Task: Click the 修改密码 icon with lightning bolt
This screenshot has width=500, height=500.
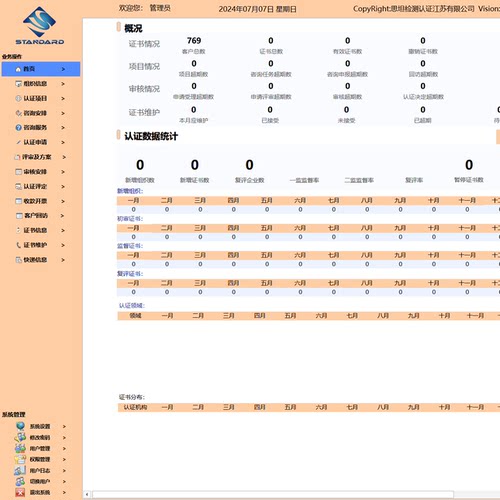Action: [x=20, y=437]
